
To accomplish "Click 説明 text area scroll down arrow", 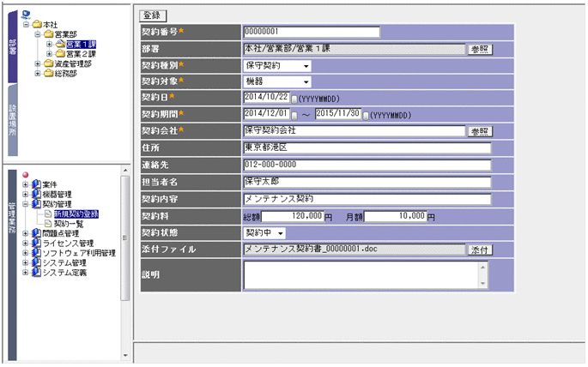I will (483, 284).
